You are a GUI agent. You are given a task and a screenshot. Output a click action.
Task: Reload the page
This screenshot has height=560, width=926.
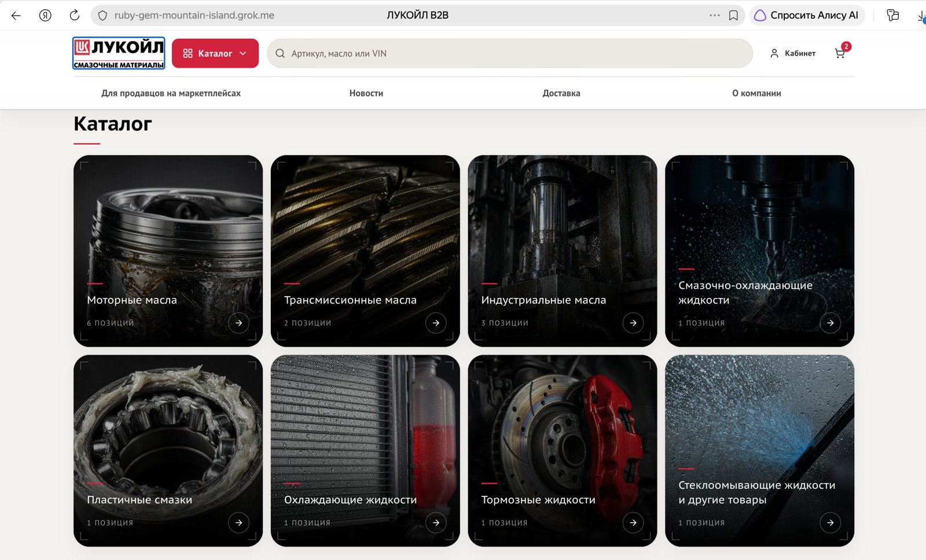click(x=75, y=16)
